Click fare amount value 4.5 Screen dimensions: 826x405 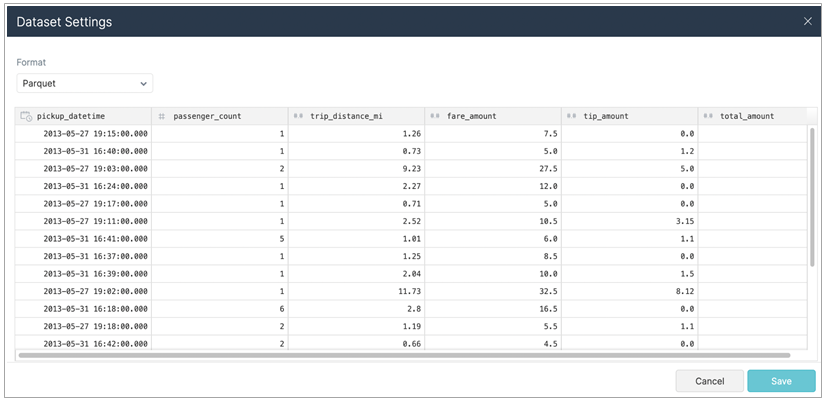[550, 344]
